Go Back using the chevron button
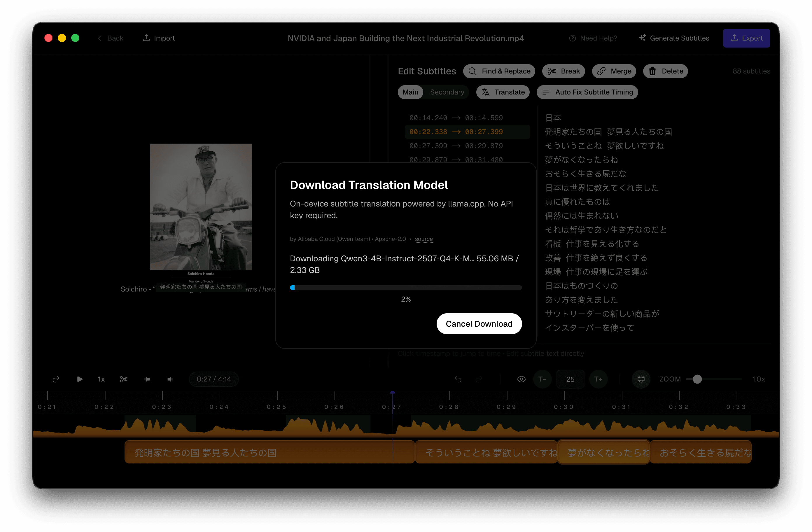812x532 pixels. click(x=110, y=38)
